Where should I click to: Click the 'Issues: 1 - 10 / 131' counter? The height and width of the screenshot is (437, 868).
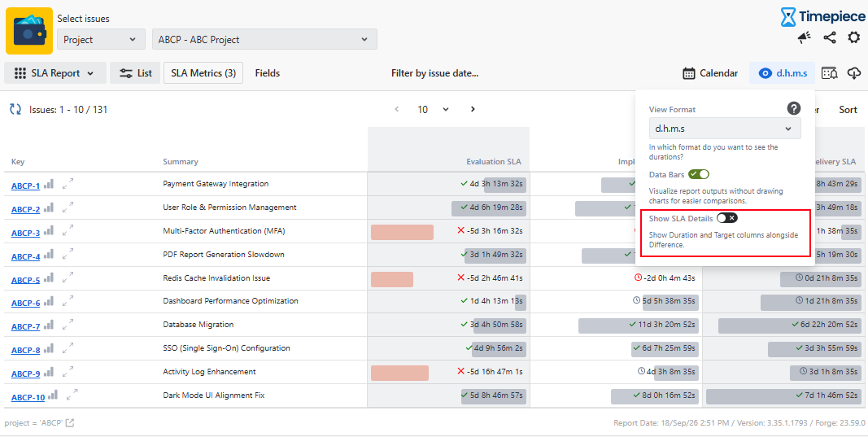click(x=68, y=110)
